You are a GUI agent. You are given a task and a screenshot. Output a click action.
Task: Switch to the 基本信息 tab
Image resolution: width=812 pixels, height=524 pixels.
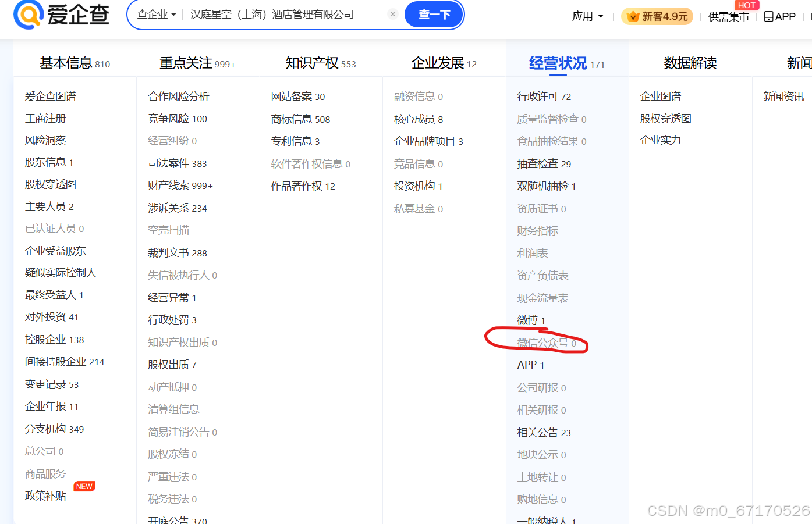click(x=75, y=63)
